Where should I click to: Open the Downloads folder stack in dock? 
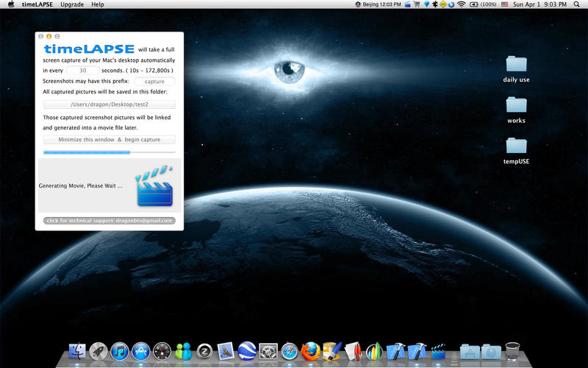pos(491,352)
